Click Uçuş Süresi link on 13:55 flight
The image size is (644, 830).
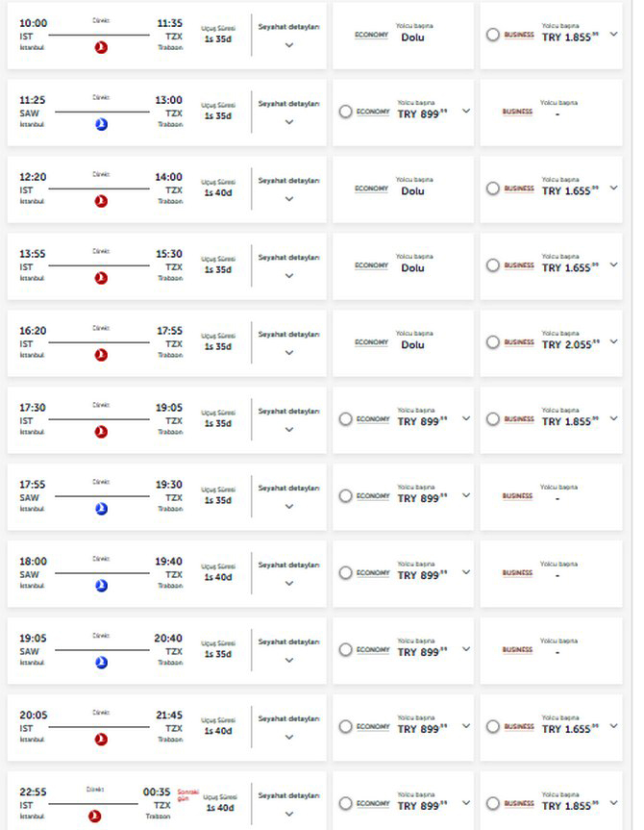click(x=217, y=259)
